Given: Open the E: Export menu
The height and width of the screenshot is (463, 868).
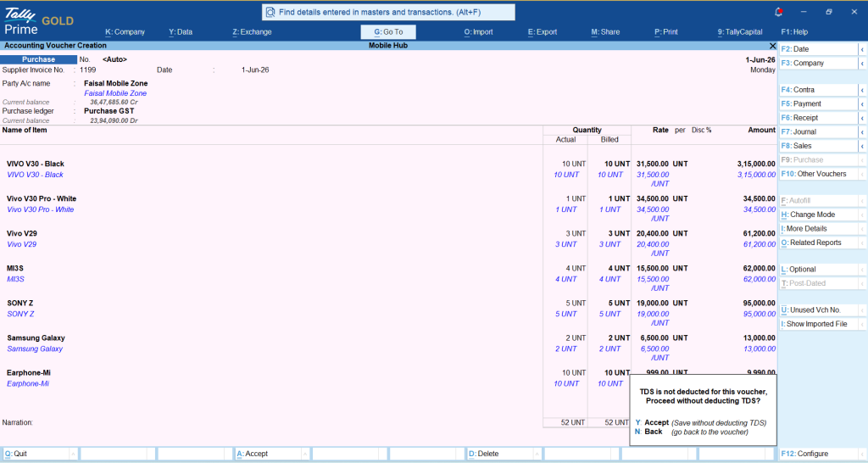Looking at the screenshot, I should coord(542,32).
